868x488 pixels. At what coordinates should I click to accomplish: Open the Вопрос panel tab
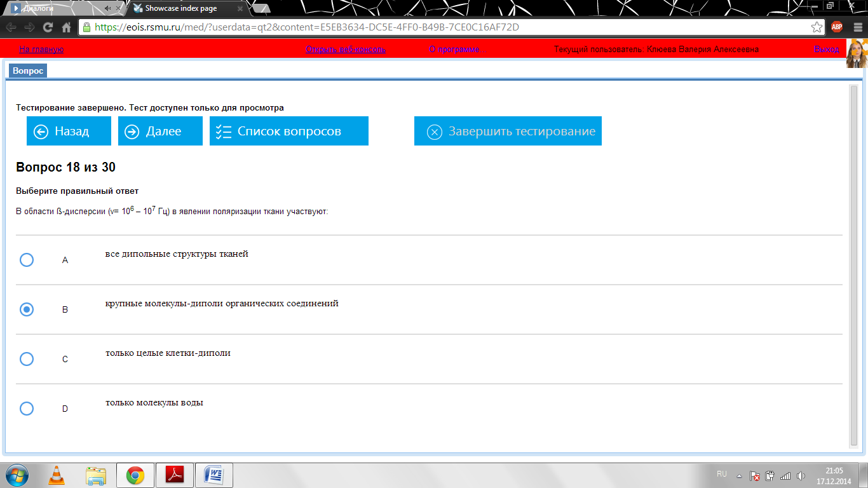(28, 71)
